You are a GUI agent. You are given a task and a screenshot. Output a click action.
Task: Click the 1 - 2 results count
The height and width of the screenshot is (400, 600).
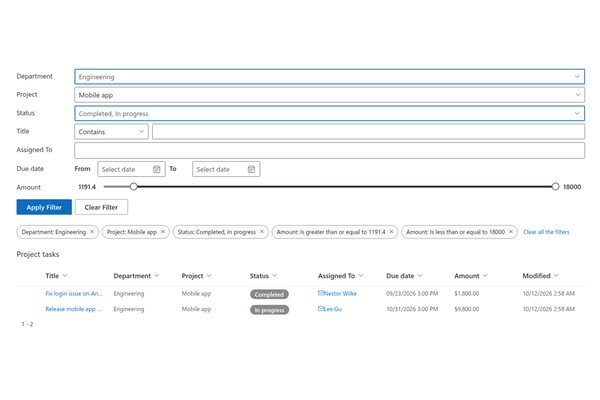coord(27,324)
